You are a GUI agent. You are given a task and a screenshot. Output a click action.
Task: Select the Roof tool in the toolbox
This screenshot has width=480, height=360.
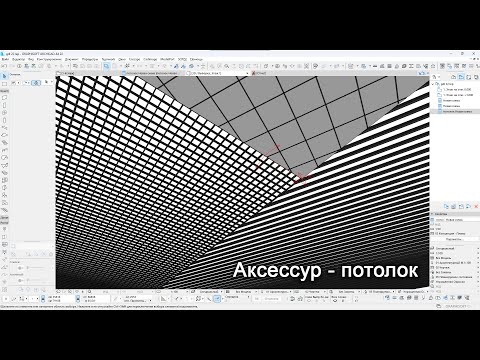click(x=4, y=158)
